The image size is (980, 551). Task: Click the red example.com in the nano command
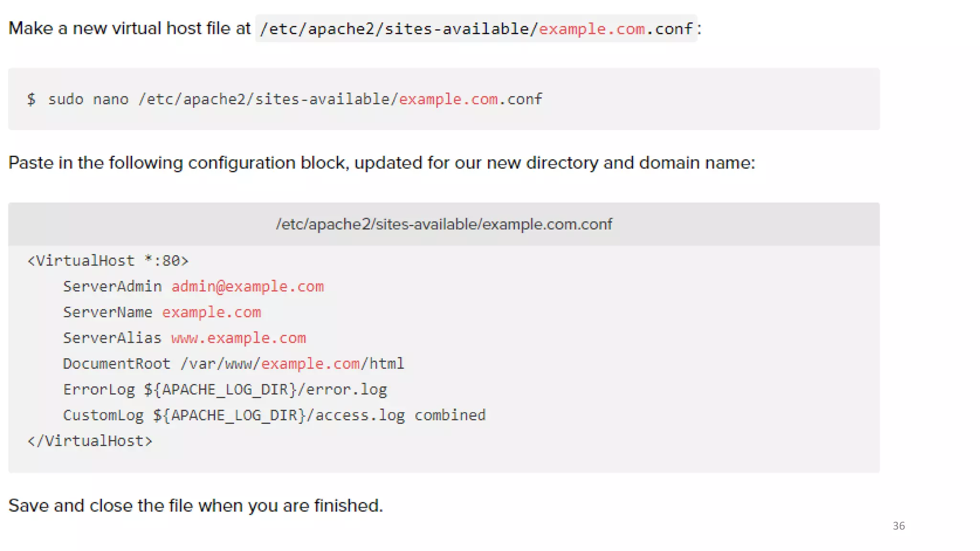tap(448, 99)
